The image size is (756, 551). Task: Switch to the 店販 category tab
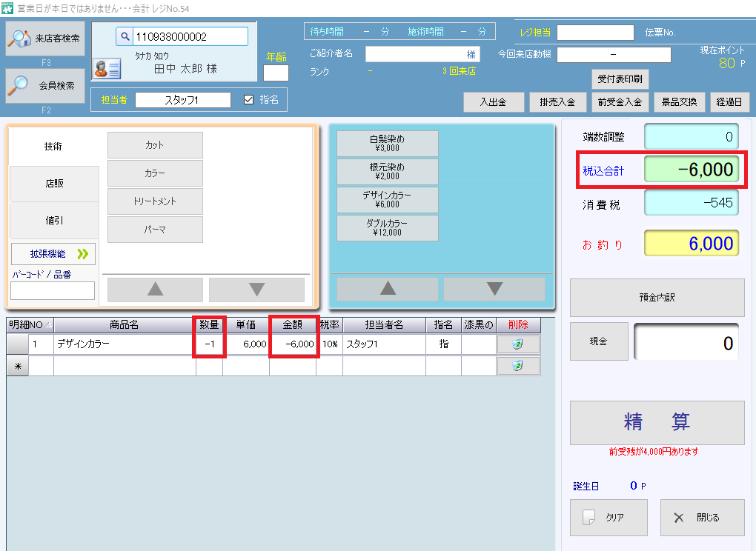pos(53,184)
